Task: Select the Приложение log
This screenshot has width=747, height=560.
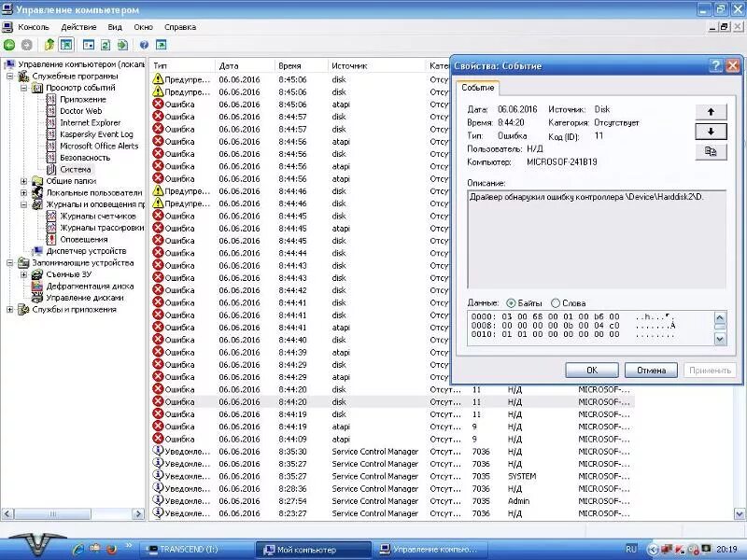Action: pyautogui.click(x=83, y=100)
